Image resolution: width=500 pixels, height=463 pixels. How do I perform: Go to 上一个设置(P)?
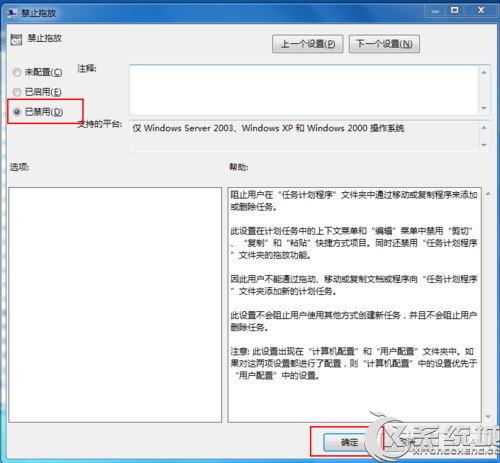[307, 44]
